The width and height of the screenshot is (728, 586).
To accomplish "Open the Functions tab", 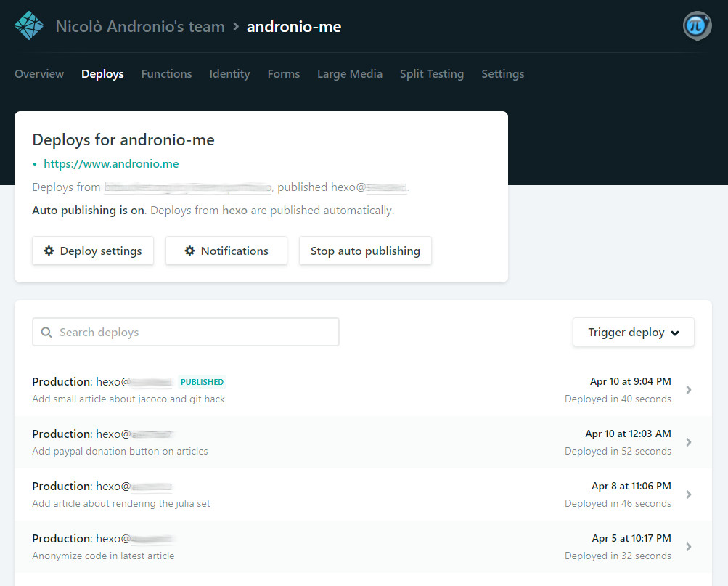I will click(x=166, y=73).
